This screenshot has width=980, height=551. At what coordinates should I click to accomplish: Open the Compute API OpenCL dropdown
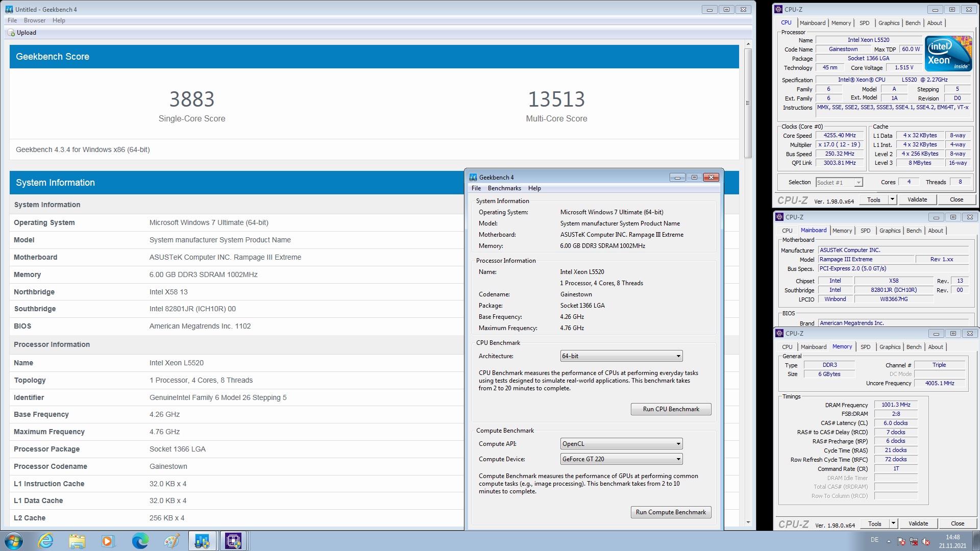(x=621, y=444)
